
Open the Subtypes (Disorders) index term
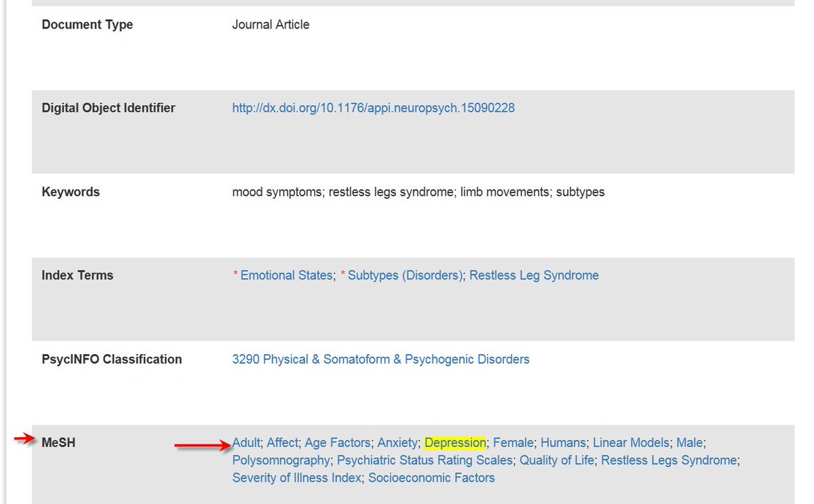click(404, 275)
